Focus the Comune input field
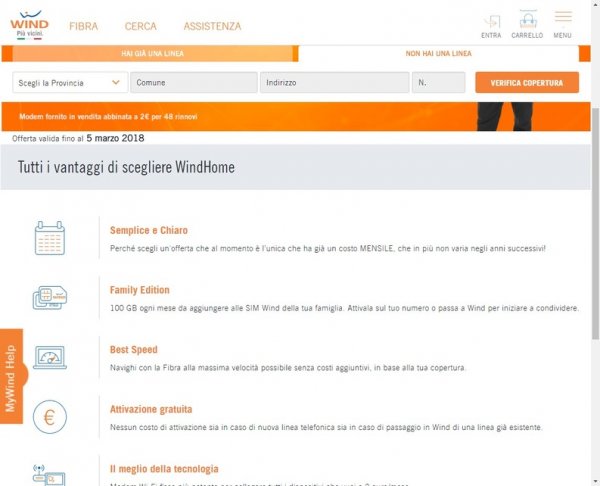600x486 pixels. tap(194, 83)
